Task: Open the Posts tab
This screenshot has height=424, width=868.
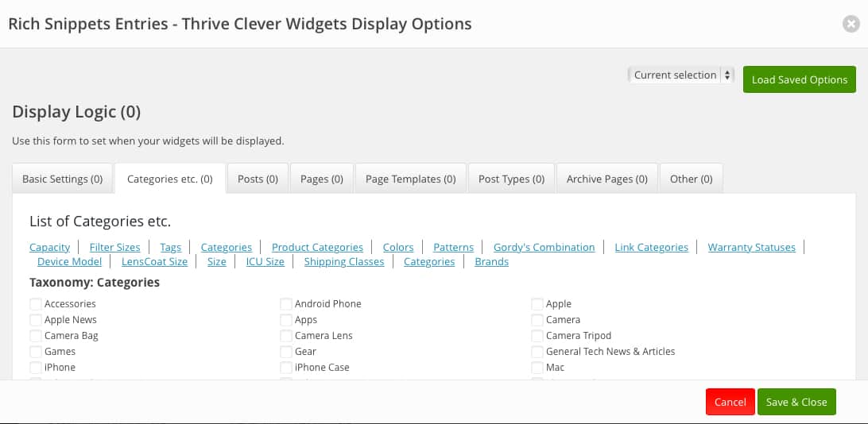Action: (258, 179)
